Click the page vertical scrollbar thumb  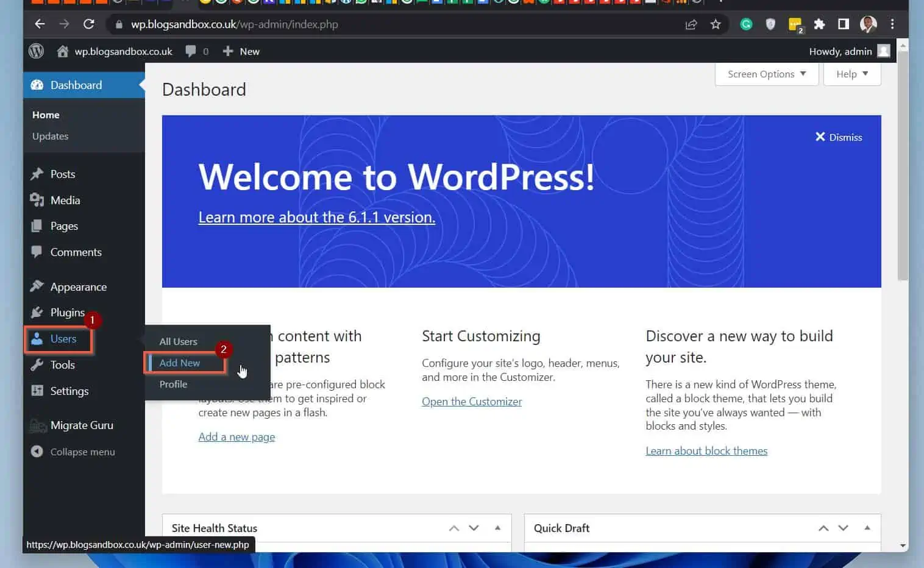(903, 166)
